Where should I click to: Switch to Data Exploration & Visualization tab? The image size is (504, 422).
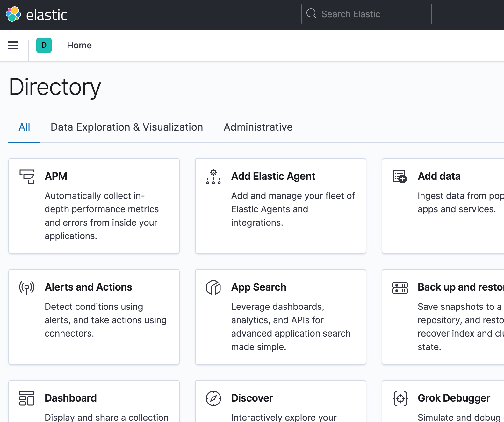pyautogui.click(x=127, y=127)
